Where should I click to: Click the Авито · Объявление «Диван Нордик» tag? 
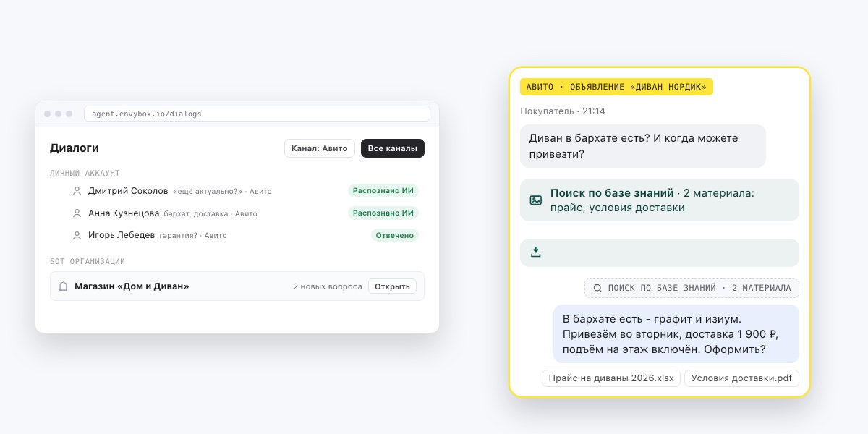point(616,87)
